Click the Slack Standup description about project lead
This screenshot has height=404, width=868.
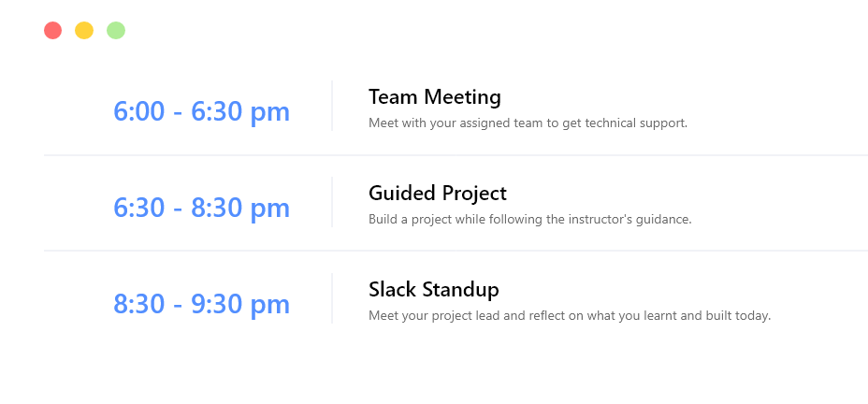pos(570,316)
